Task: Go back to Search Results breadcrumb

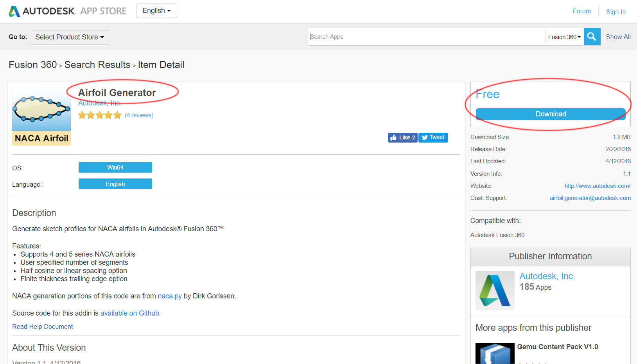Action: tap(97, 65)
